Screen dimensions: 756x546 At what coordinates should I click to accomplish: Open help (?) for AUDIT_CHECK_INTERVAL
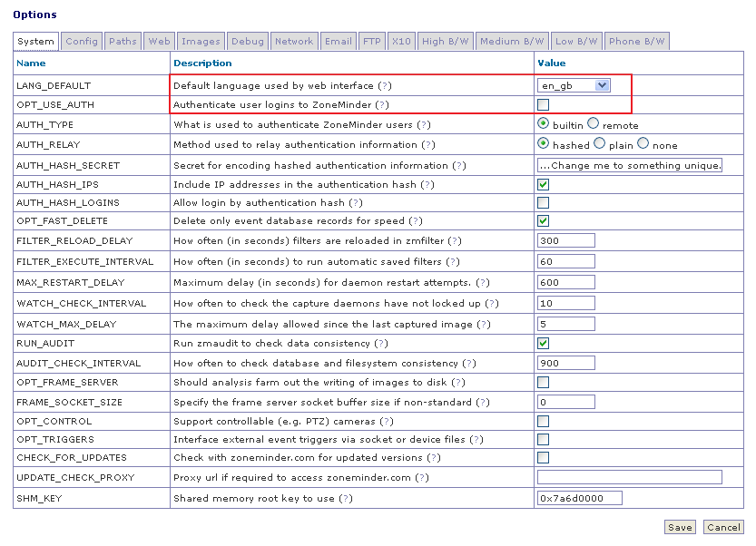[x=469, y=364]
